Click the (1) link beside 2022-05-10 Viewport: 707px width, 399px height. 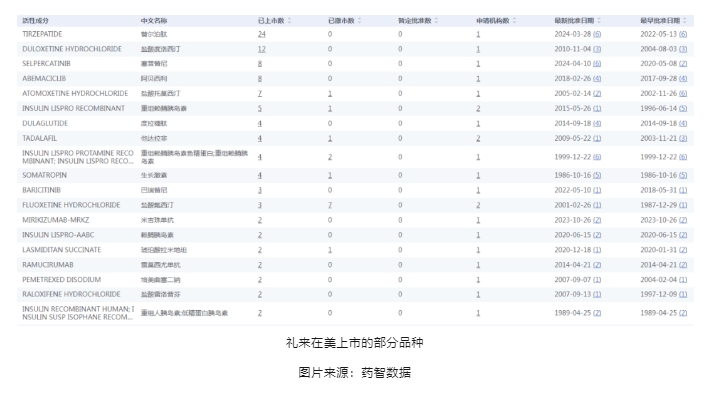pyautogui.click(x=597, y=190)
